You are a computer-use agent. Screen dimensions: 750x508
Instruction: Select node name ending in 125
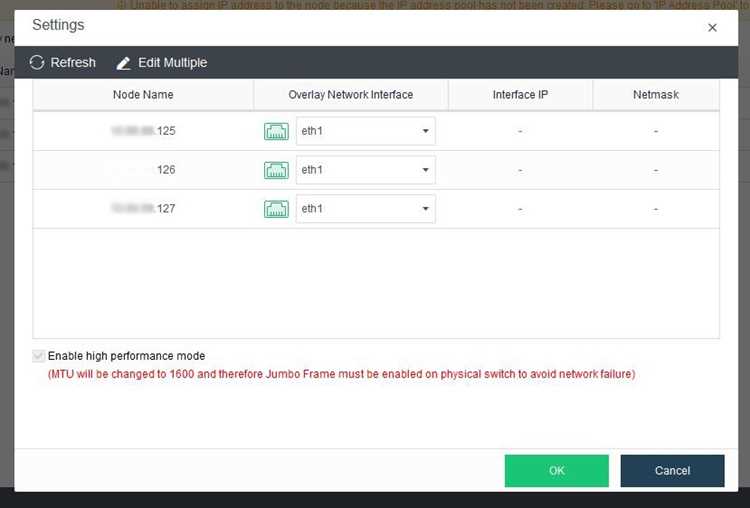pyautogui.click(x=143, y=131)
